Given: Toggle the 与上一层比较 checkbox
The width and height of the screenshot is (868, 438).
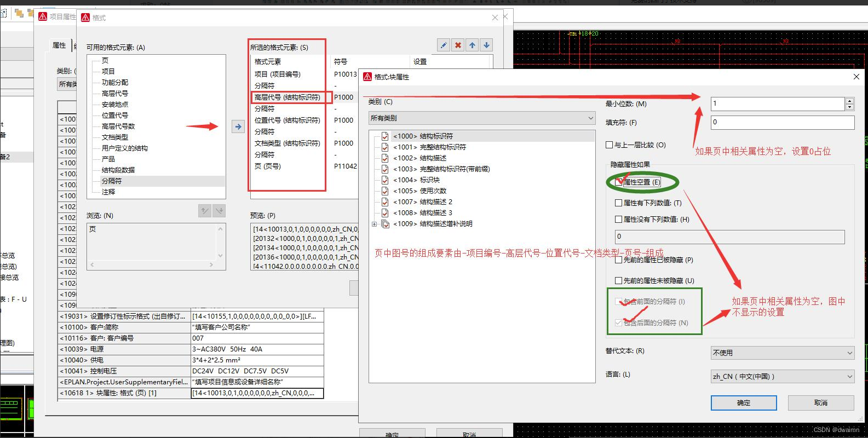Looking at the screenshot, I should (x=609, y=145).
